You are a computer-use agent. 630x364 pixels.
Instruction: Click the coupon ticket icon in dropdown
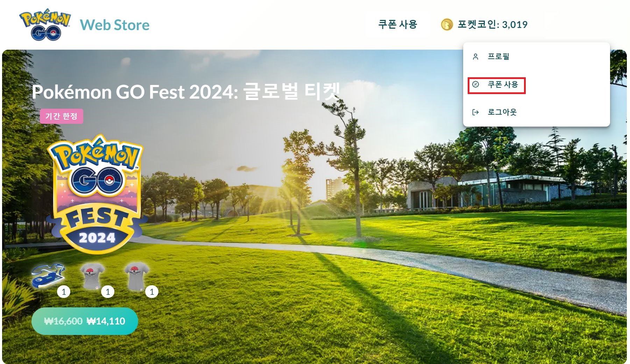(x=475, y=84)
